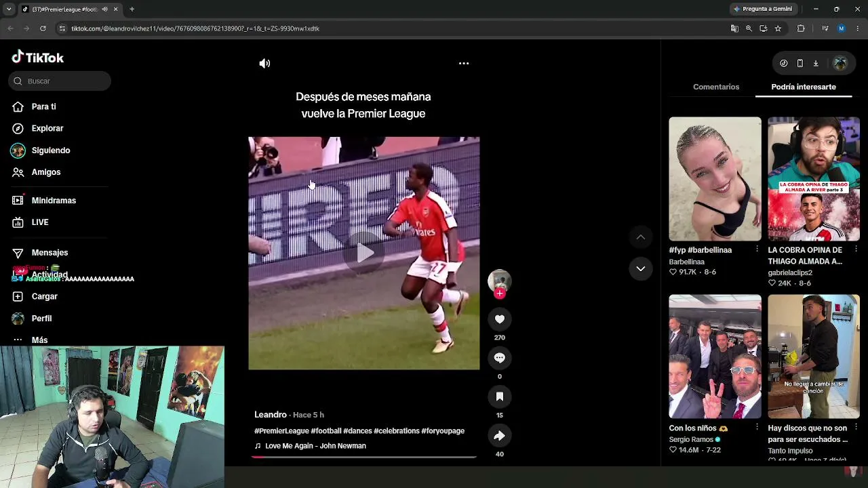This screenshot has height=488, width=868.
Task: Open the Hay discos que no son thumbnail
Action: pyautogui.click(x=814, y=357)
